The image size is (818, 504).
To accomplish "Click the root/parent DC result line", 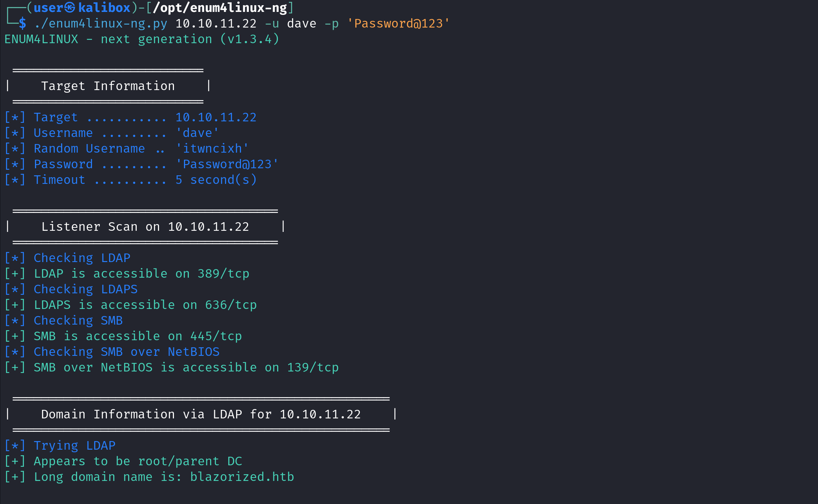I will click(x=138, y=461).
